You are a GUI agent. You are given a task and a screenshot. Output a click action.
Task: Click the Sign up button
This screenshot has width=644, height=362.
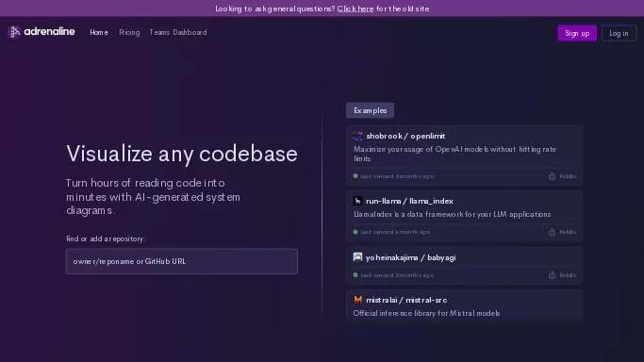pyautogui.click(x=577, y=33)
